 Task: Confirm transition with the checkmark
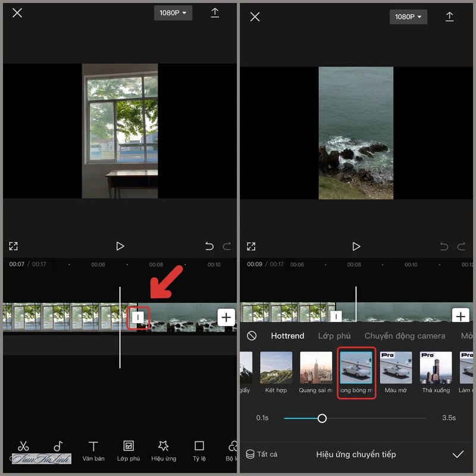tap(458, 454)
